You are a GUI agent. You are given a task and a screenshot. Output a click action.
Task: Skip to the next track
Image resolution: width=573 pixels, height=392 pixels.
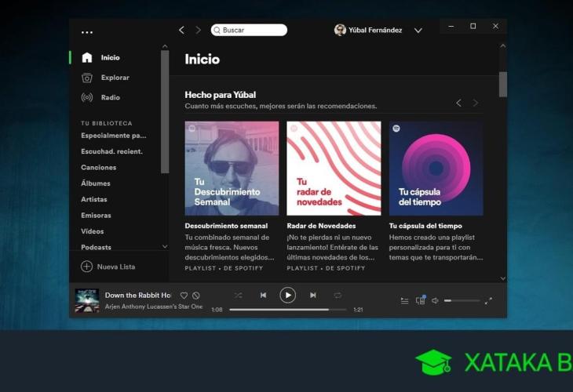(x=313, y=296)
